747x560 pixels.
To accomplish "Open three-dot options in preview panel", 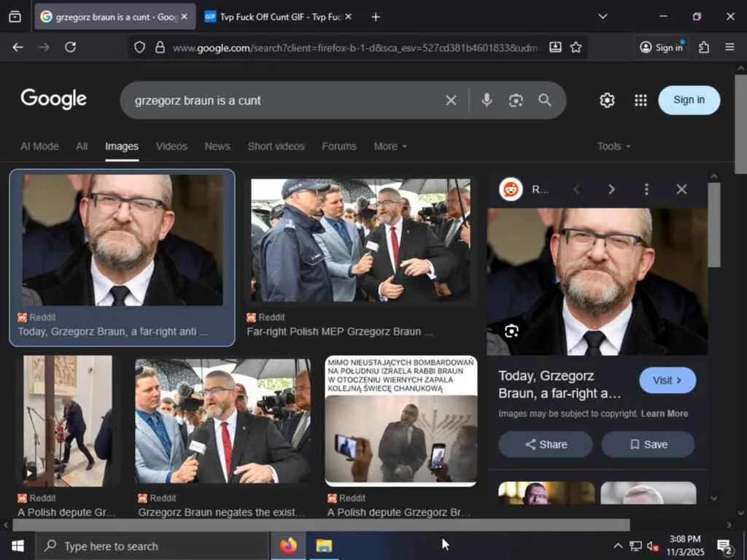I will pyautogui.click(x=646, y=190).
